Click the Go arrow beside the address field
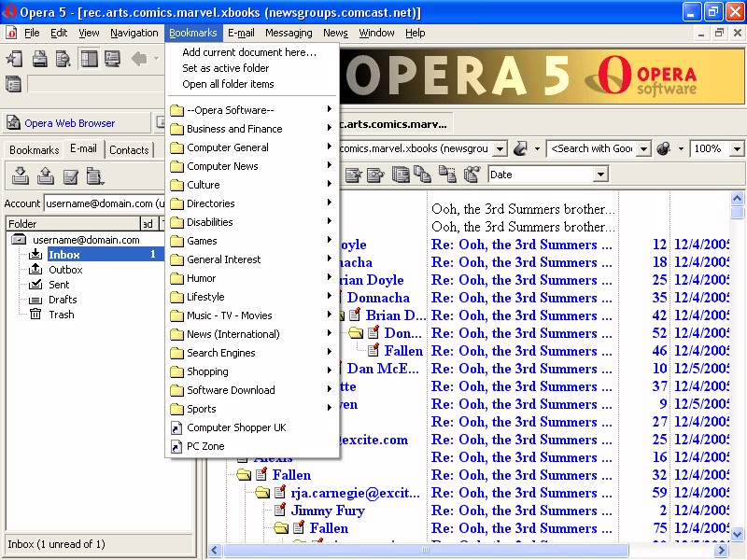 pos(520,148)
